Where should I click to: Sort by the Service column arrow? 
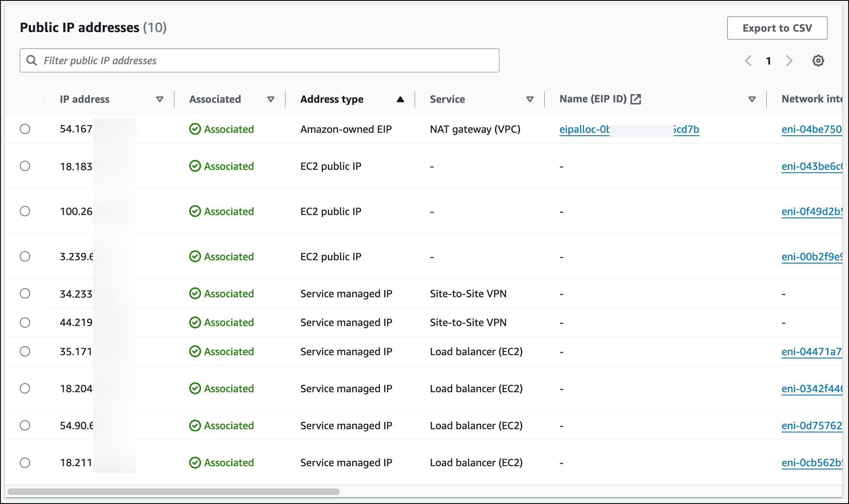click(x=530, y=99)
